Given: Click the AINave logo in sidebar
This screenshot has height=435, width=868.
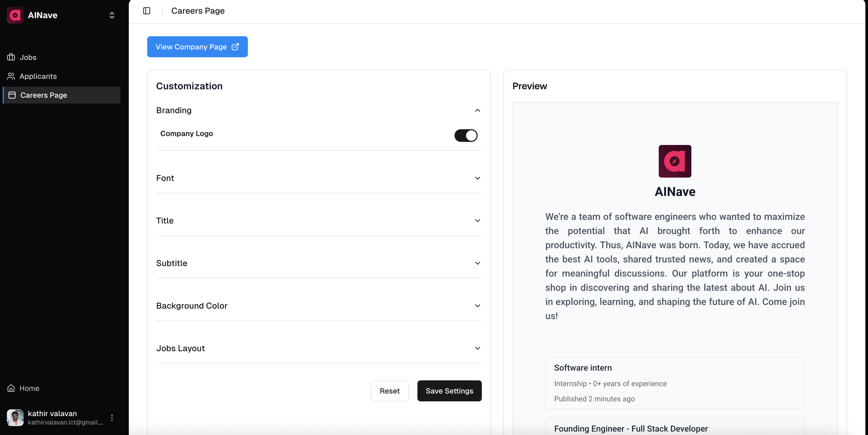Looking at the screenshot, I should click(x=15, y=15).
